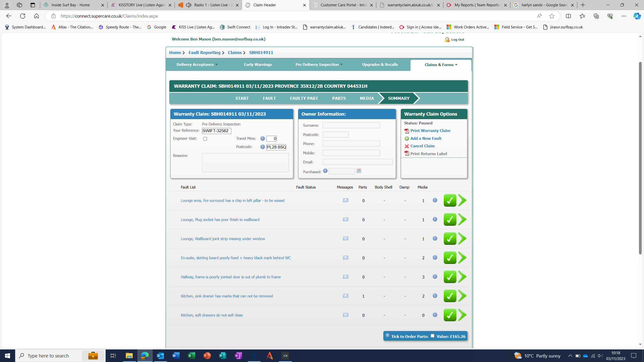Screen dimensions: 644x362
Task: Open Purchased date calendar picker
Action: click(359, 171)
